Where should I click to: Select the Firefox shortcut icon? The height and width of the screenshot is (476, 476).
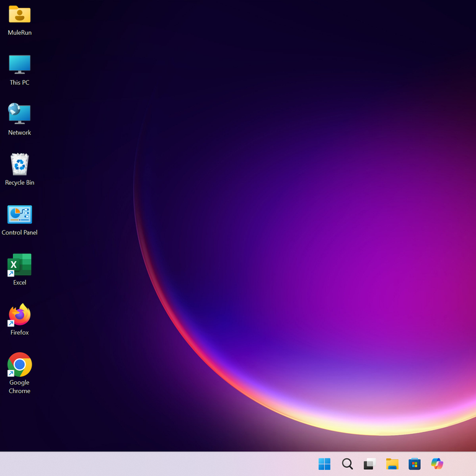coord(19,315)
